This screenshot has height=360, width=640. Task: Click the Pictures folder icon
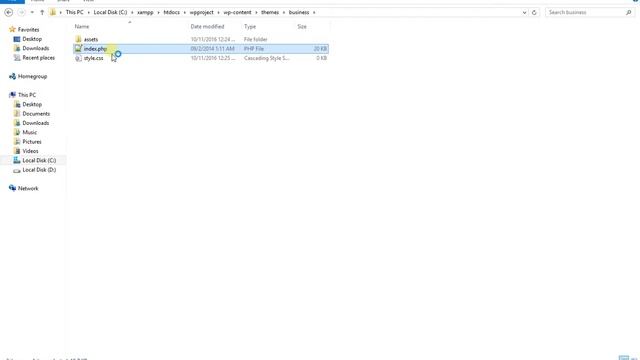tap(17, 142)
